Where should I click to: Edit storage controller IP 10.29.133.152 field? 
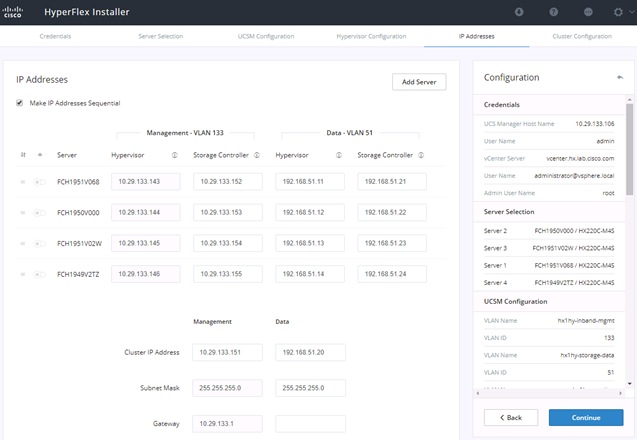click(228, 182)
